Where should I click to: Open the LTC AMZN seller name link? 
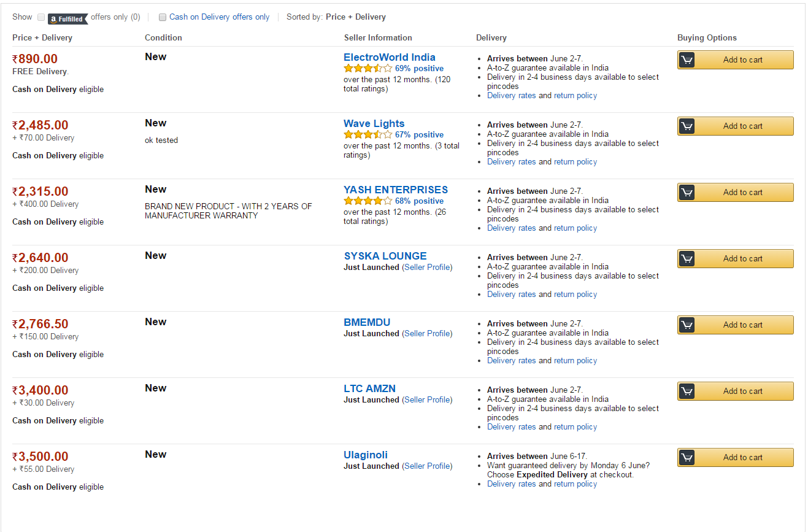pos(369,388)
